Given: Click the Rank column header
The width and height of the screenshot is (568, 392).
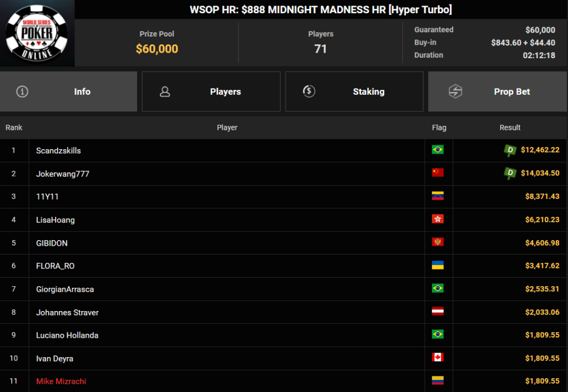Looking at the screenshot, I should pos(14,128).
